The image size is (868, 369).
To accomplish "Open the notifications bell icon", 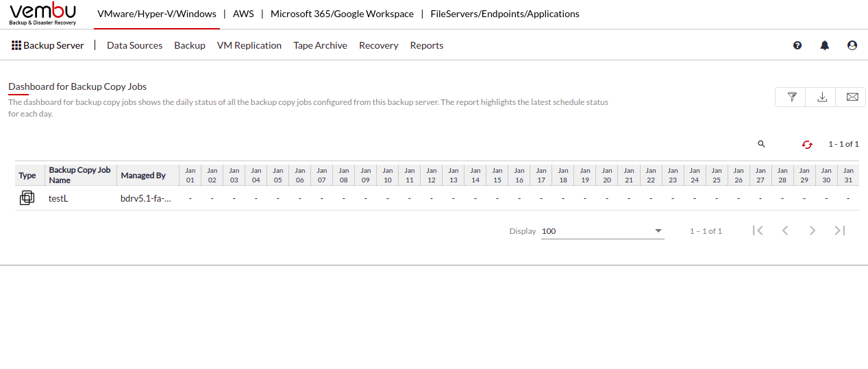I will (825, 45).
